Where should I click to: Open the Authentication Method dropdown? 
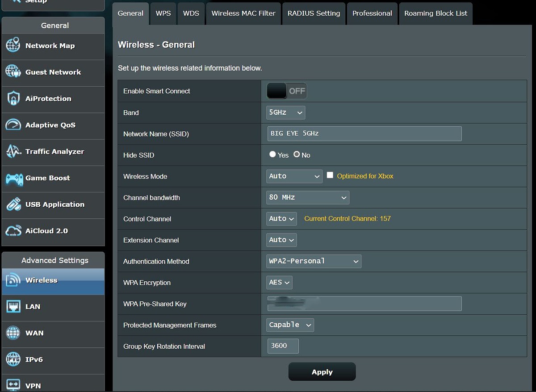coord(314,261)
